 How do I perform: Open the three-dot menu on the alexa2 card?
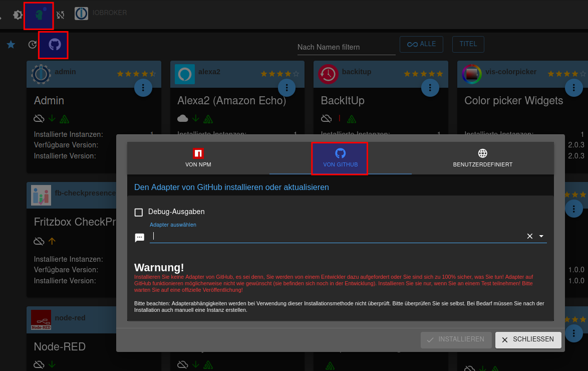pos(287,88)
